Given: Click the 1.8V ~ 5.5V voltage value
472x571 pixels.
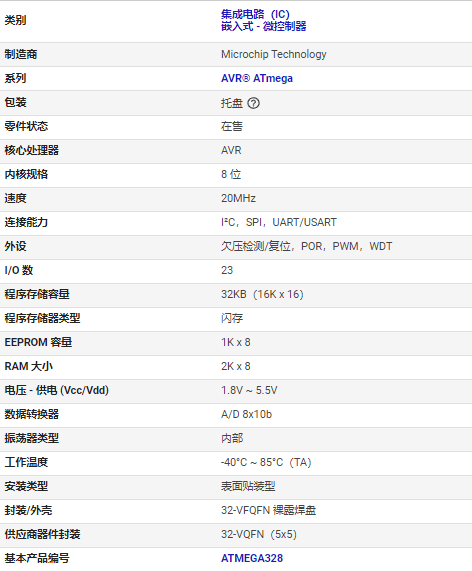Looking at the screenshot, I should 249,390.
